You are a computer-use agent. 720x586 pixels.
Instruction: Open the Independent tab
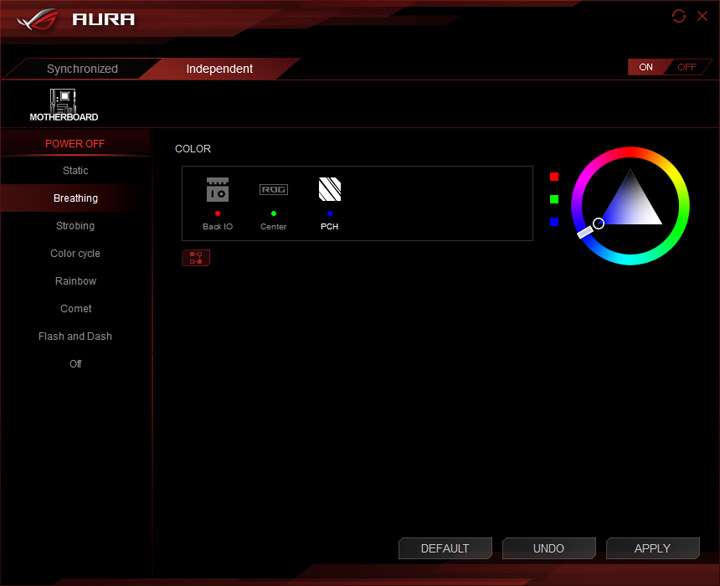[x=219, y=69]
